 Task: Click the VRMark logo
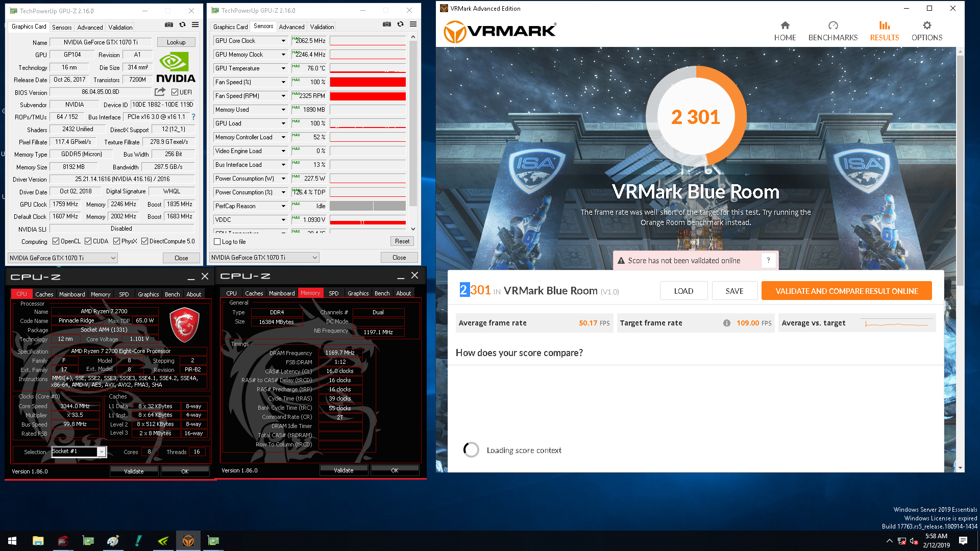tap(500, 32)
